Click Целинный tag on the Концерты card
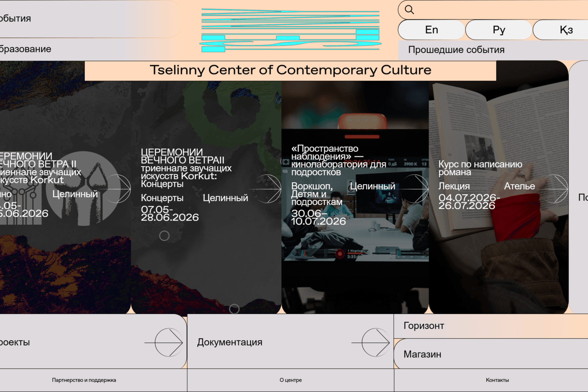 tap(225, 198)
